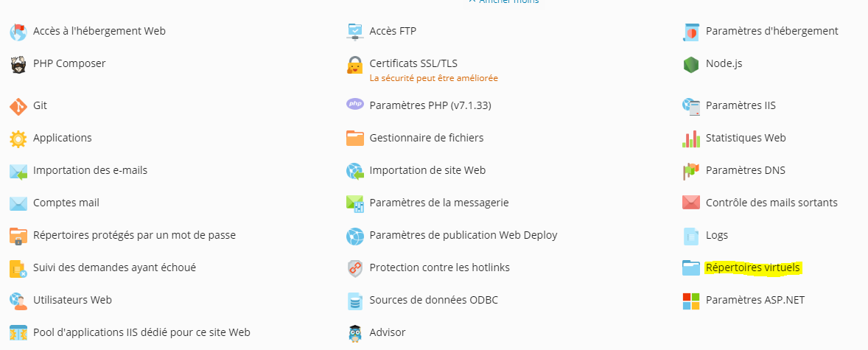Click the Gestionnaire de fichiers folder icon
Viewport: 868px width, 350px height.
point(355,138)
